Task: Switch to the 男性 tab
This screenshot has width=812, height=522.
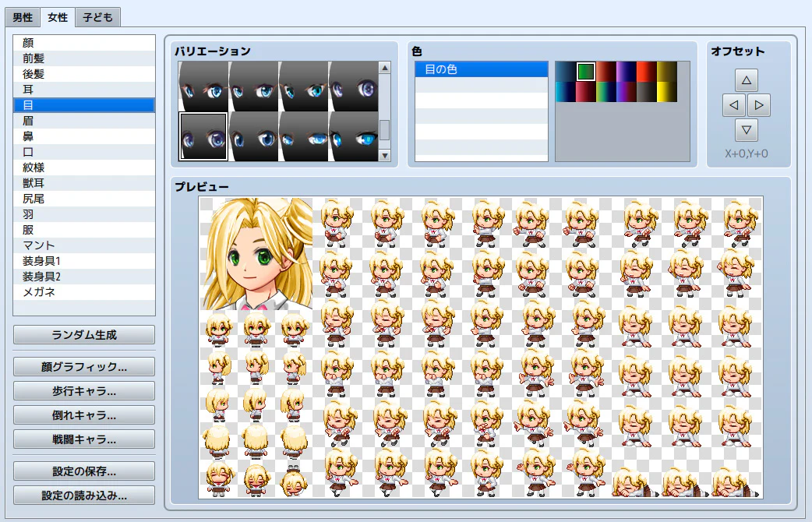Action: point(23,17)
